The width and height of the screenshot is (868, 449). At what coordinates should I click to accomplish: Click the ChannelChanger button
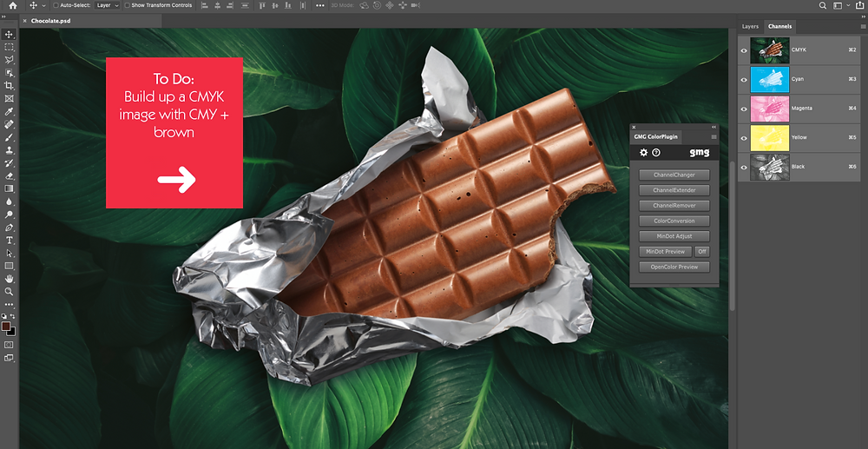[674, 175]
